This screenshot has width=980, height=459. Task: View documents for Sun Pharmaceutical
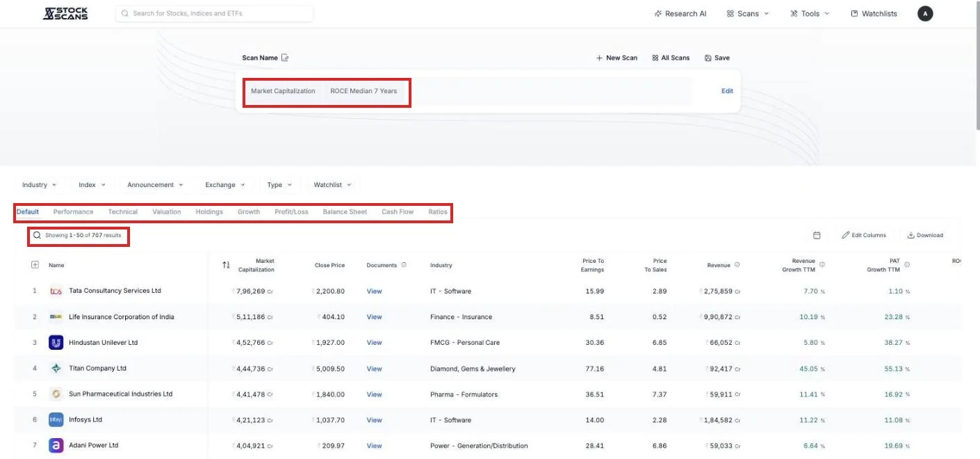(x=374, y=394)
